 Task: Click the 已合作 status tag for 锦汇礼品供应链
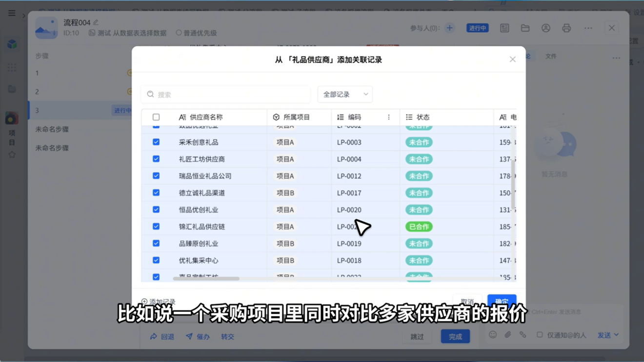(x=419, y=227)
